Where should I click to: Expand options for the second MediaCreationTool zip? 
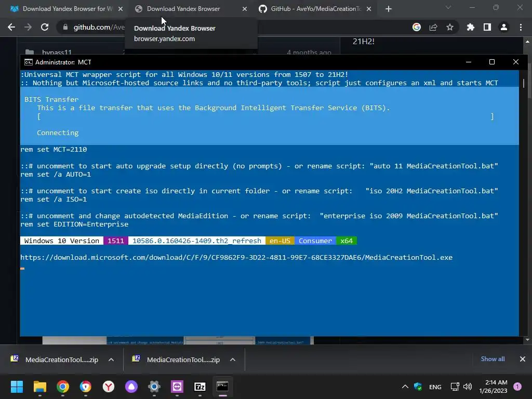[232, 360]
